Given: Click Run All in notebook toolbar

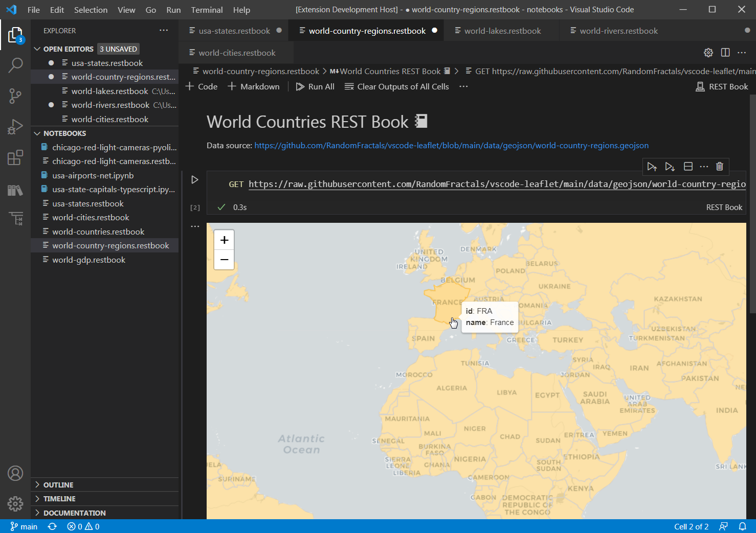Looking at the screenshot, I should point(315,87).
